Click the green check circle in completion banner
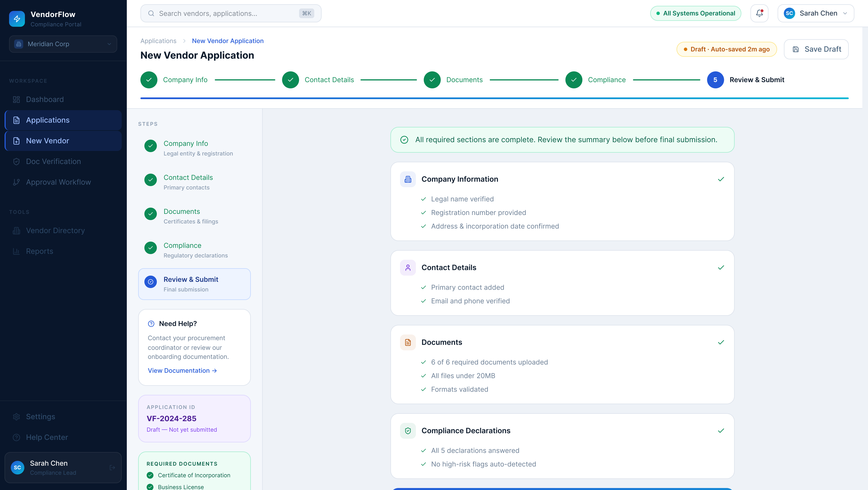Image resolution: width=868 pixels, height=490 pixels. [404, 140]
